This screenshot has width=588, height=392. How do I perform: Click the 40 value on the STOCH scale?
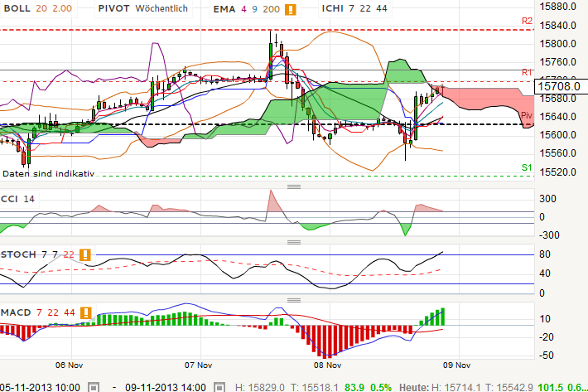[x=545, y=273]
